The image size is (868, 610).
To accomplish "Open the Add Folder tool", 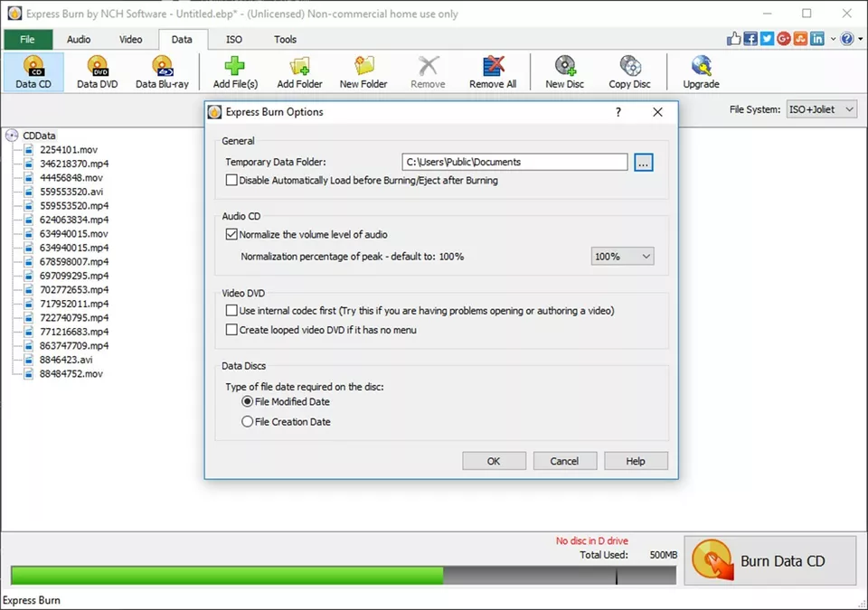I will (299, 70).
